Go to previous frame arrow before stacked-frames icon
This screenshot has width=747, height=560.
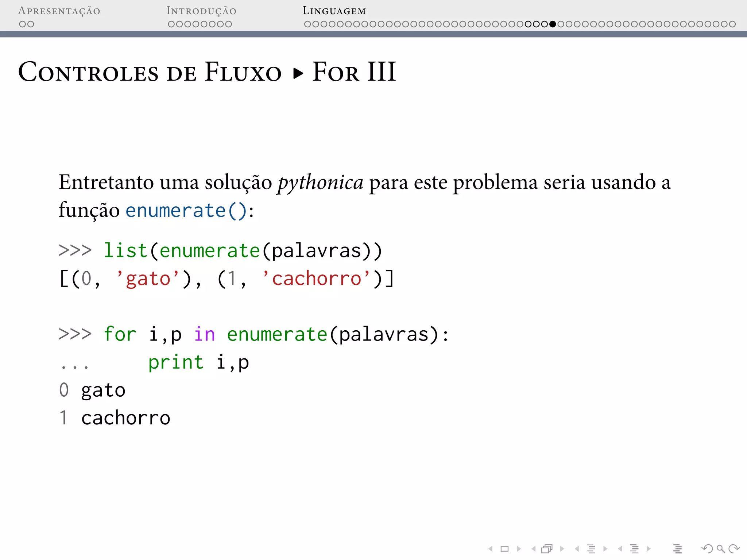pos(534,549)
